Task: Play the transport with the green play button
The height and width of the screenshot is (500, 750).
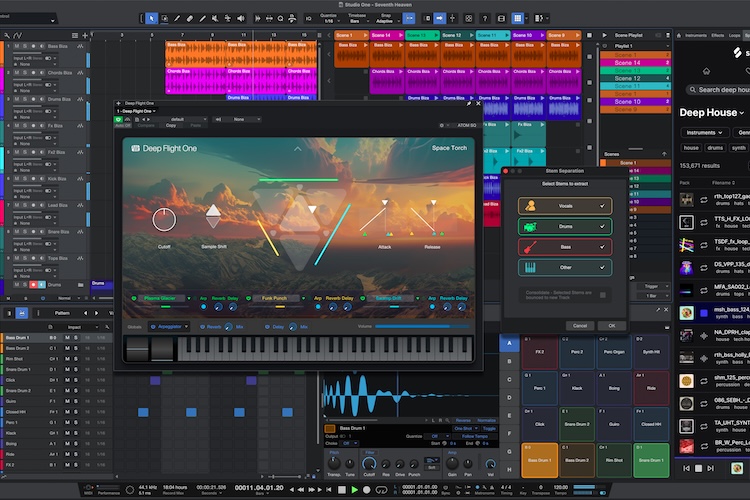Action: (354, 489)
